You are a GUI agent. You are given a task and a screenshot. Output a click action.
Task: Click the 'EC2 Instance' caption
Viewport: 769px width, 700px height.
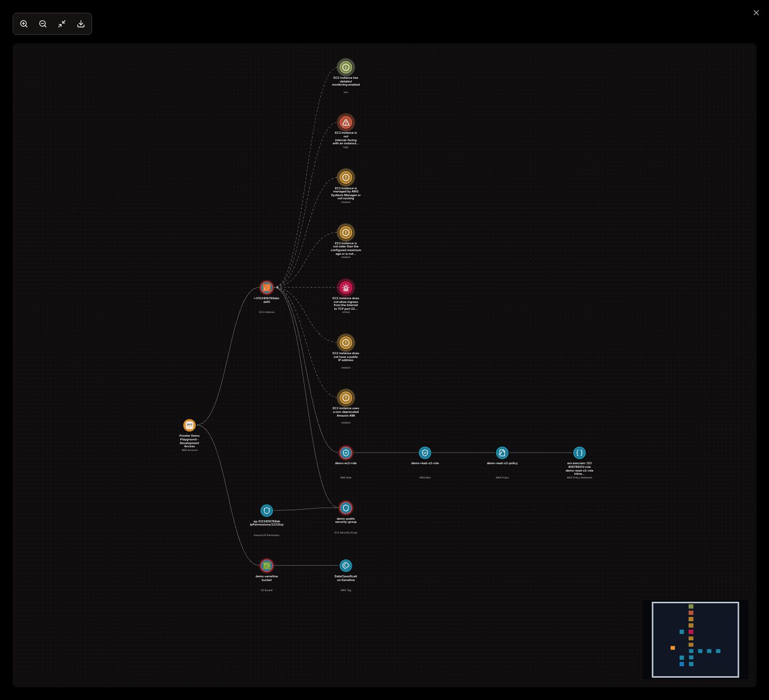(267, 312)
